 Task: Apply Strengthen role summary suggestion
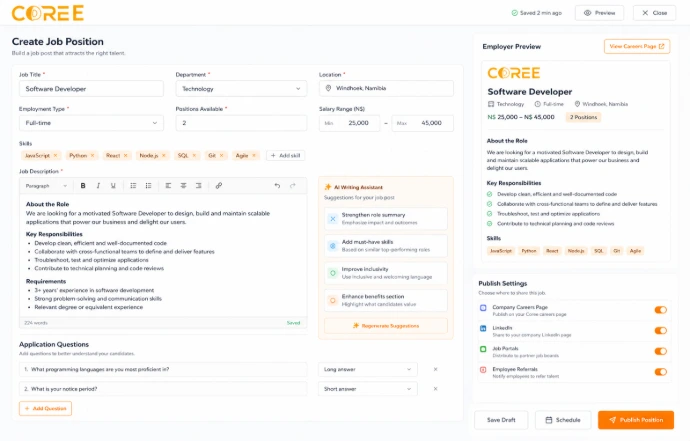[x=386, y=219]
